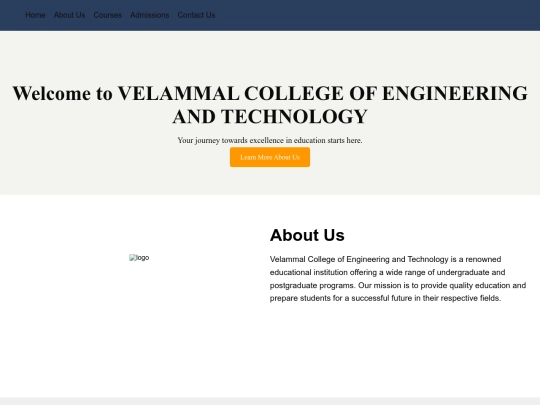Image resolution: width=540 pixels, height=405 pixels.
Task: Open the Courses navigation link
Action: pyautogui.click(x=107, y=15)
